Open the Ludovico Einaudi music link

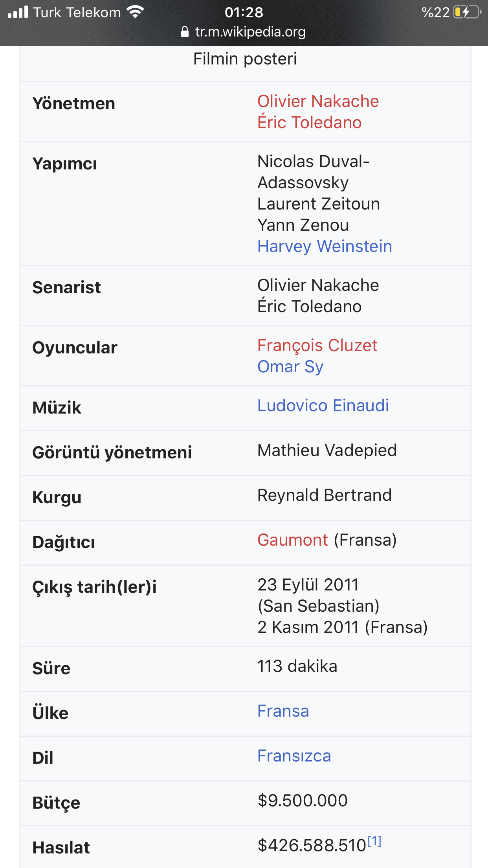(x=323, y=405)
